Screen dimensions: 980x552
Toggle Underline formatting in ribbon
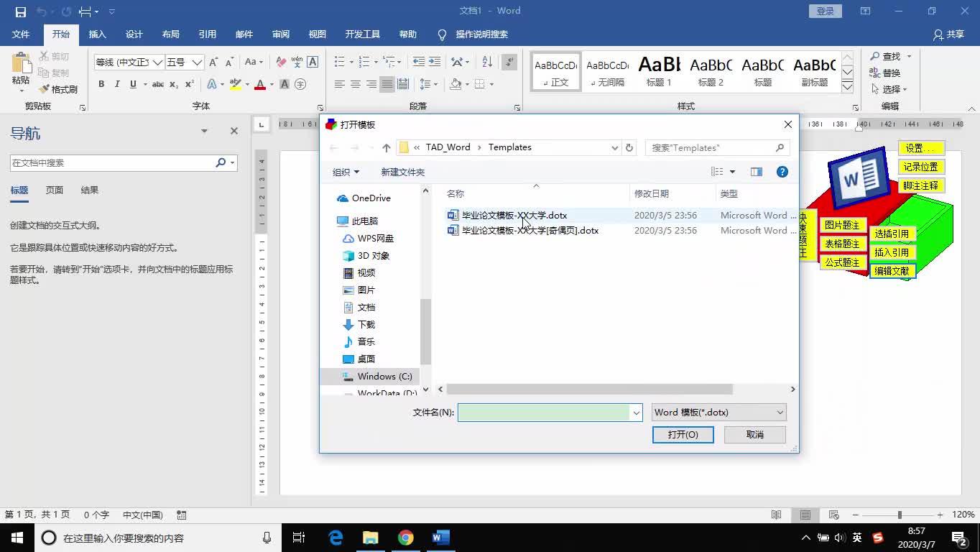point(133,84)
